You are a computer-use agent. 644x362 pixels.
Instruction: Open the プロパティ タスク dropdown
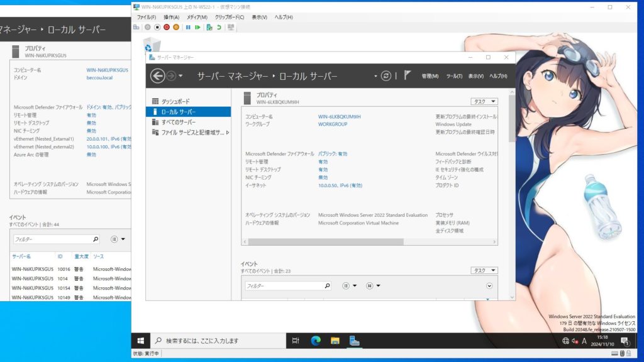484,101
